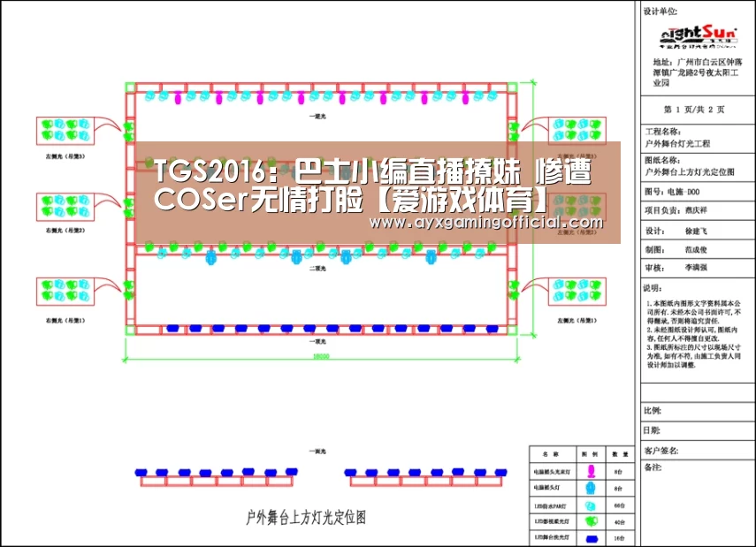
Task: Click the top-right fixture detail callout box
Action: 577,131
